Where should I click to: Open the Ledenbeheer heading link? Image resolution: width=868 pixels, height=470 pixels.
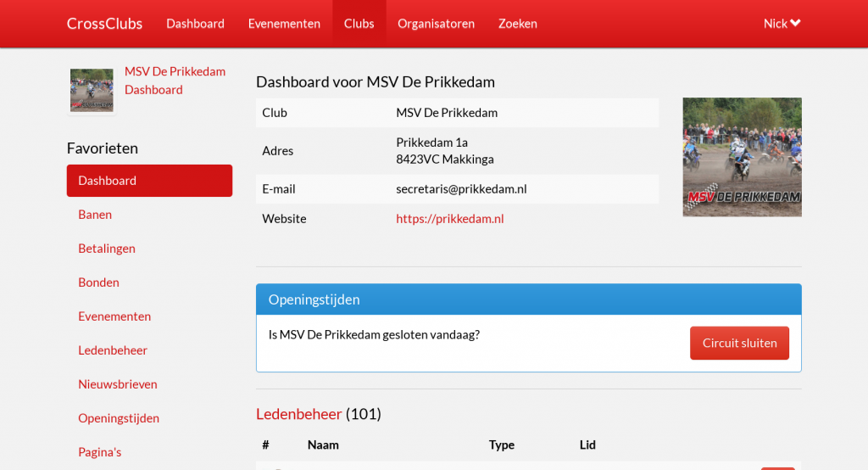[299, 414]
